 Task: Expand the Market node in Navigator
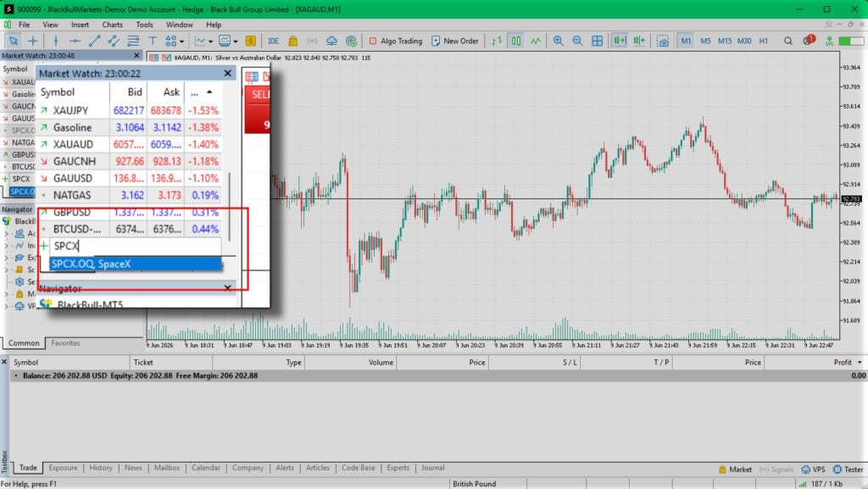click(x=6, y=294)
